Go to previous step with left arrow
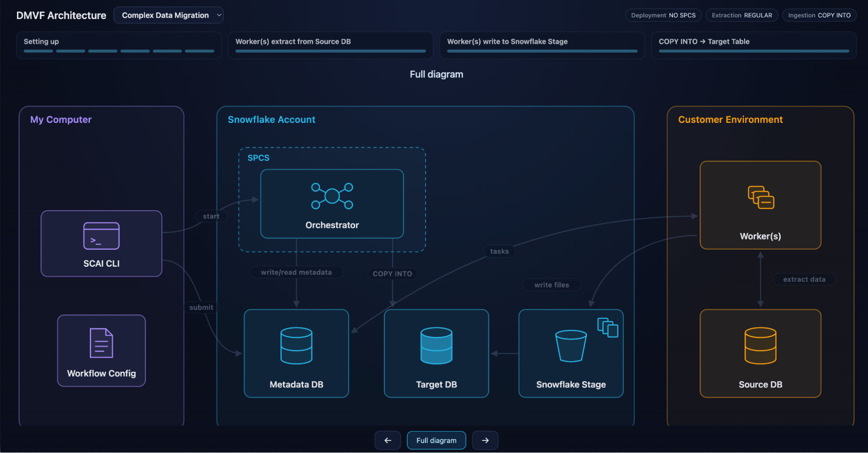Viewport: 868px width, 453px height. (x=388, y=440)
